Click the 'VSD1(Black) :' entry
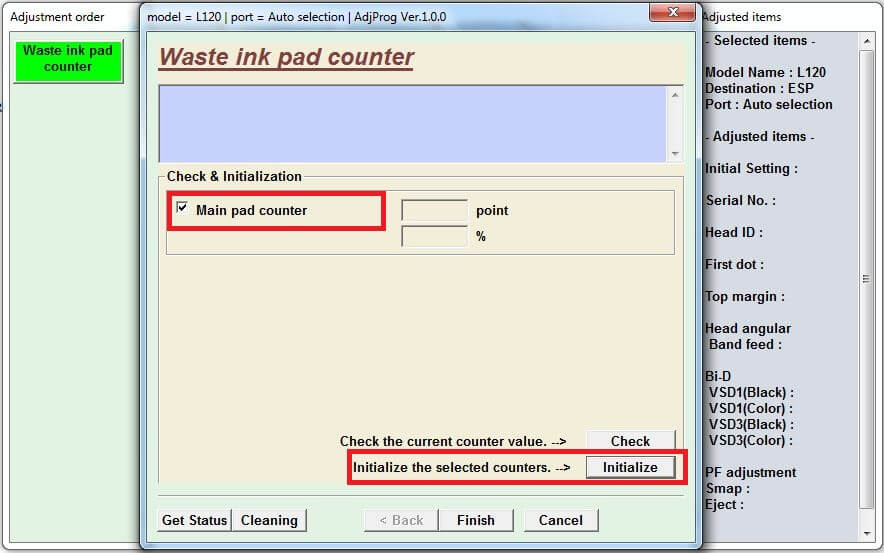Screen dimensions: 884x553 [x=752, y=392]
